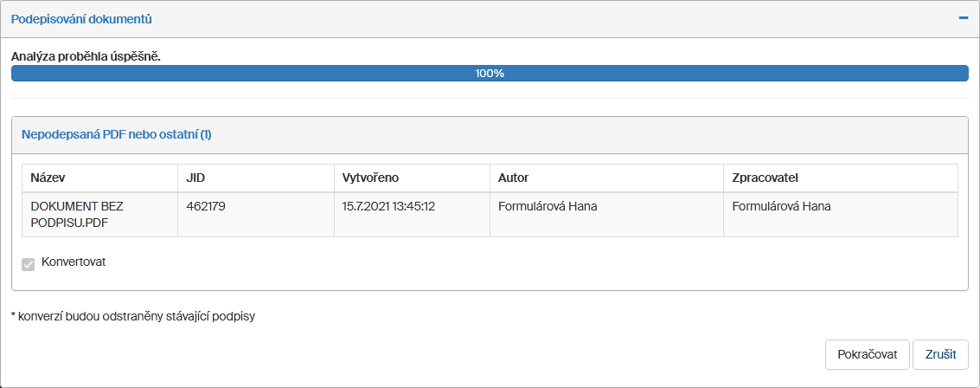Click Formulárová Hana in the Autor column
The height and width of the screenshot is (388, 980).
548,207
